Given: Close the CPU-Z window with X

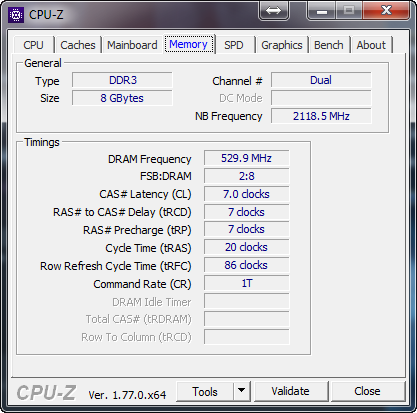Looking at the screenshot, I should point(386,10).
